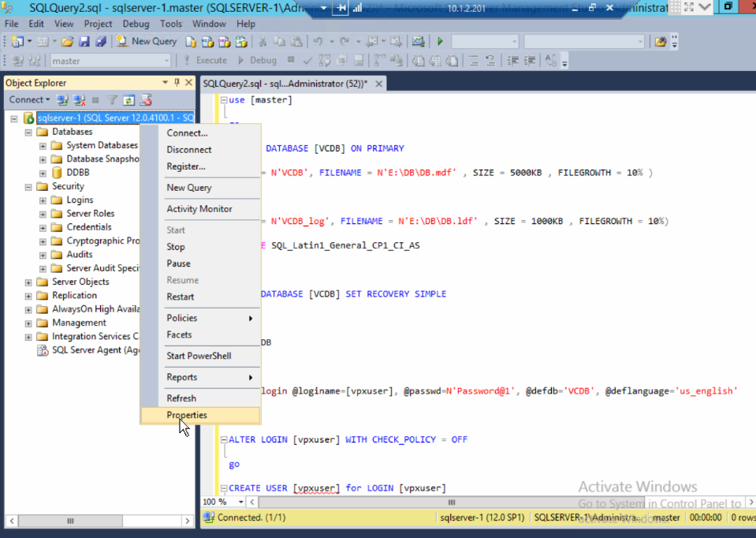Click the Undo arrow icon
The height and width of the screenshot is (538, 756).
318,42
